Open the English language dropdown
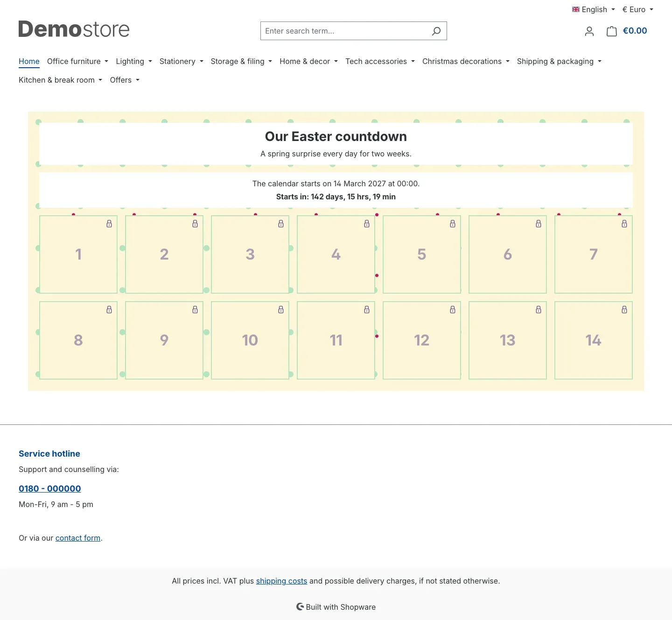 click(x=594, y=9)
